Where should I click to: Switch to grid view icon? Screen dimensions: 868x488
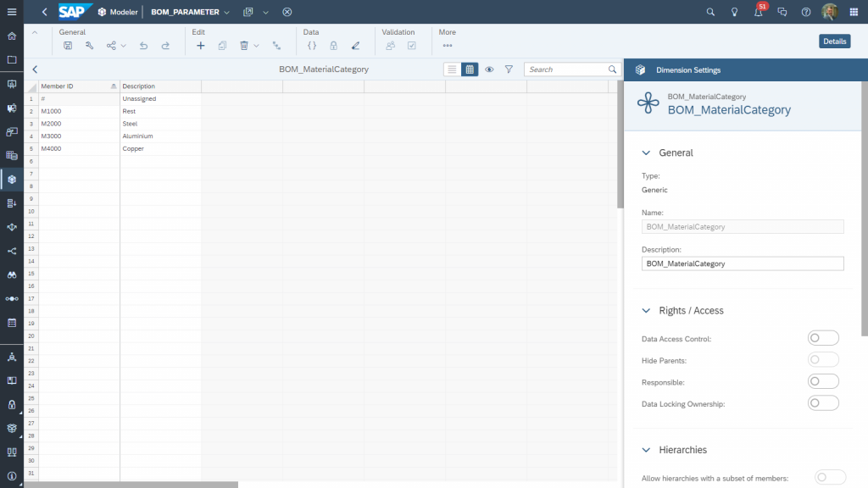[x=470, y=69]
